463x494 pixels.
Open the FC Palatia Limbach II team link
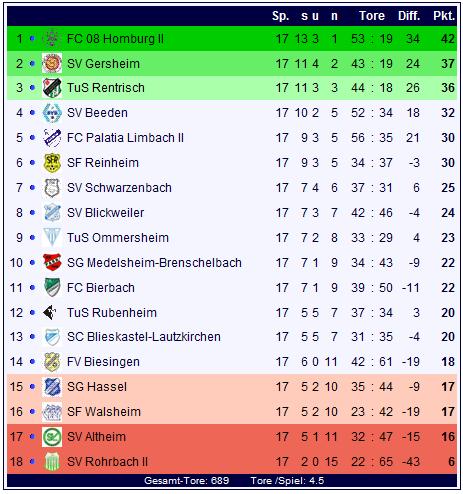[x=125, y=138]
